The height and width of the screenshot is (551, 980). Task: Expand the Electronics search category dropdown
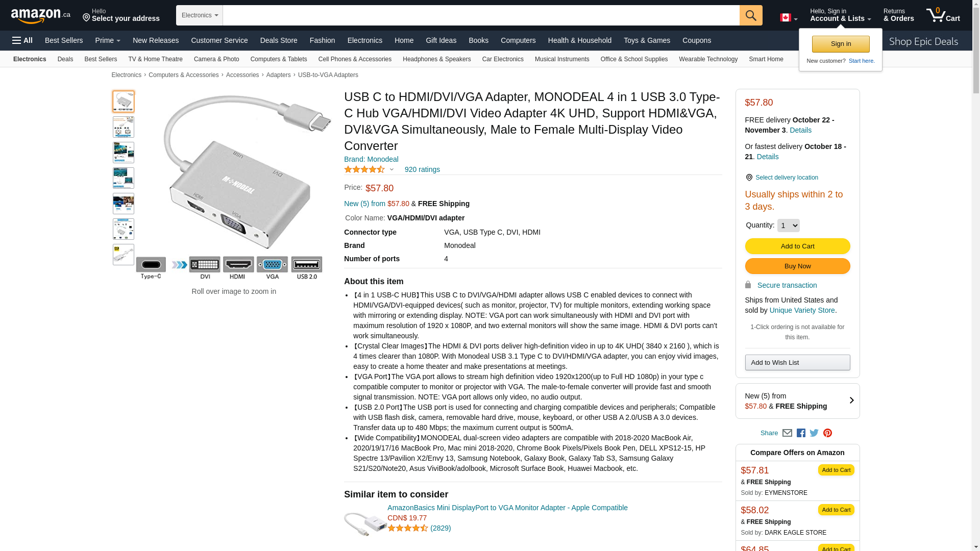pyautogui.click(x=200, y=15)
